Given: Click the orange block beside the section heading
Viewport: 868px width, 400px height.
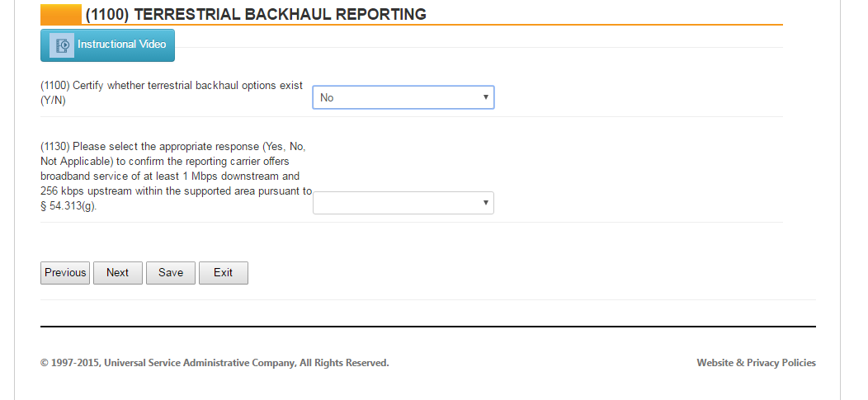Looking at the screenshot, I should [x=61, y=14].
